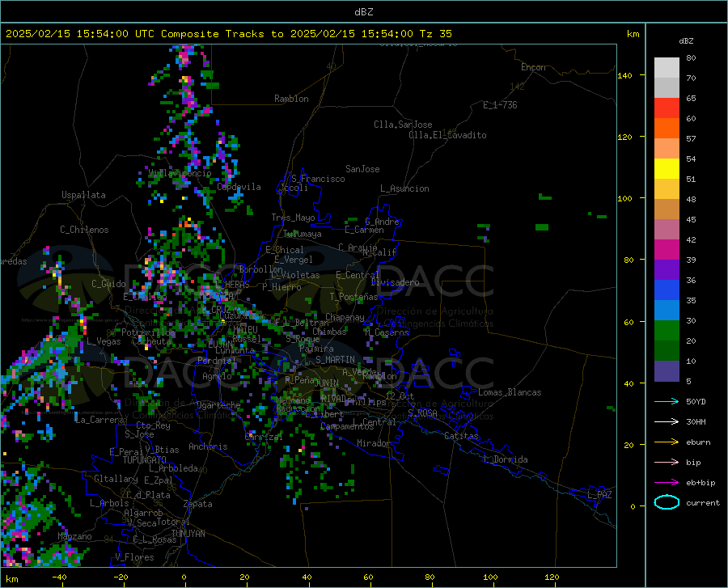Click the L_Dormida map label
The height and width of the screenshot is (588, 728).
(x=505, y=459)
